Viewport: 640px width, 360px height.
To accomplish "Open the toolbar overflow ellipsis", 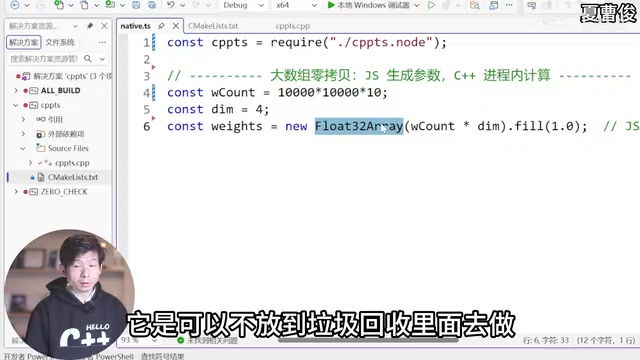I will pyautogui.click(x=509, y=5).
